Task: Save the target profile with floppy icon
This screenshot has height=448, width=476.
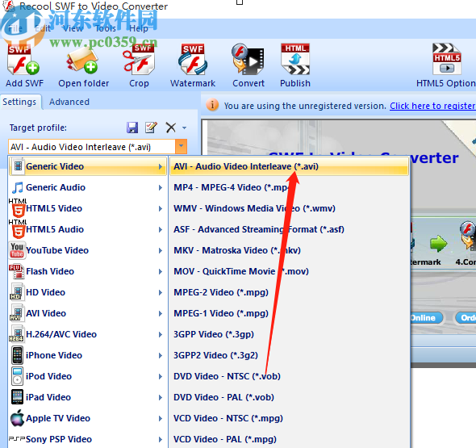Action: point(132,128)
